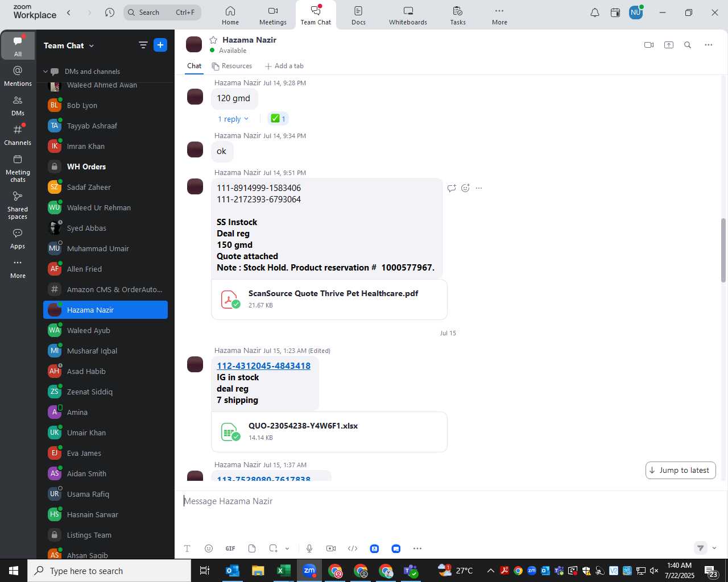Screen dimensions: 728x582
Task: Open Apps in the sidebar
Action: coord(18,239)
